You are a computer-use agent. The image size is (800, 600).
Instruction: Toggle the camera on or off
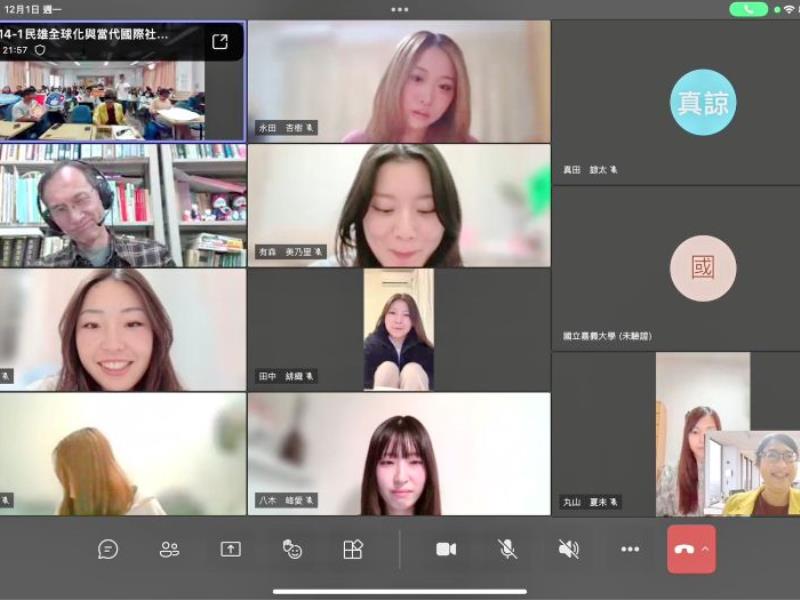pyautogui.click(x=446, y=549)
